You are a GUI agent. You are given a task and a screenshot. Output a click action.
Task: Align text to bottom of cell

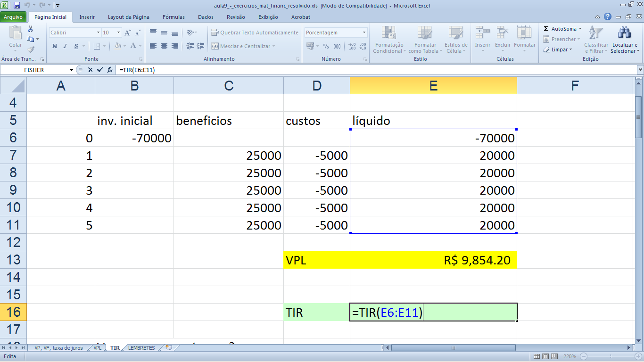click(x=175, y=33)
